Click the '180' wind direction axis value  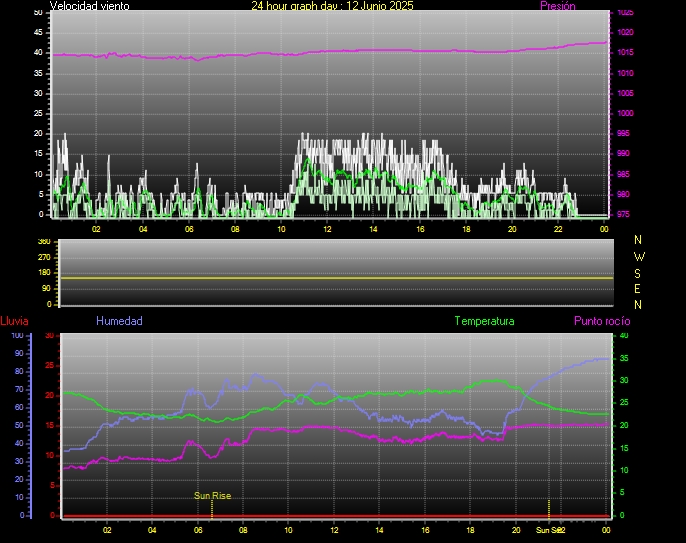(x=44, y=273)
